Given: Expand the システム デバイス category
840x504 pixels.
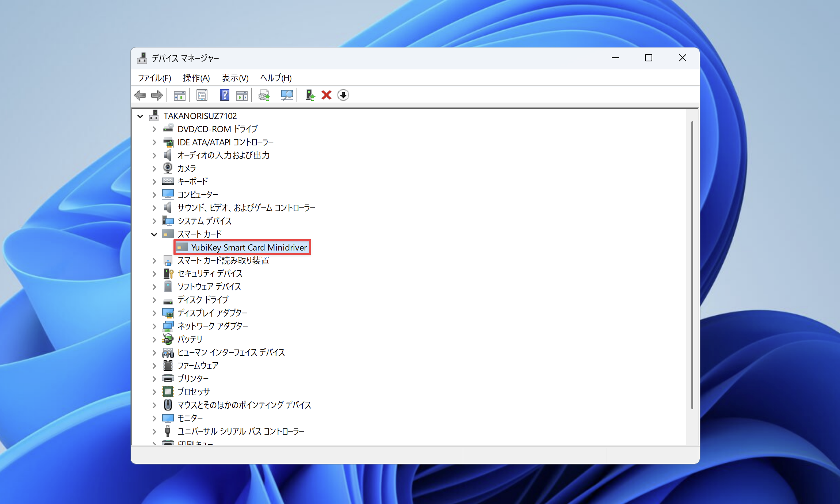Looking at the screenshot, I should pyautogui.click(x=154, y=221).
